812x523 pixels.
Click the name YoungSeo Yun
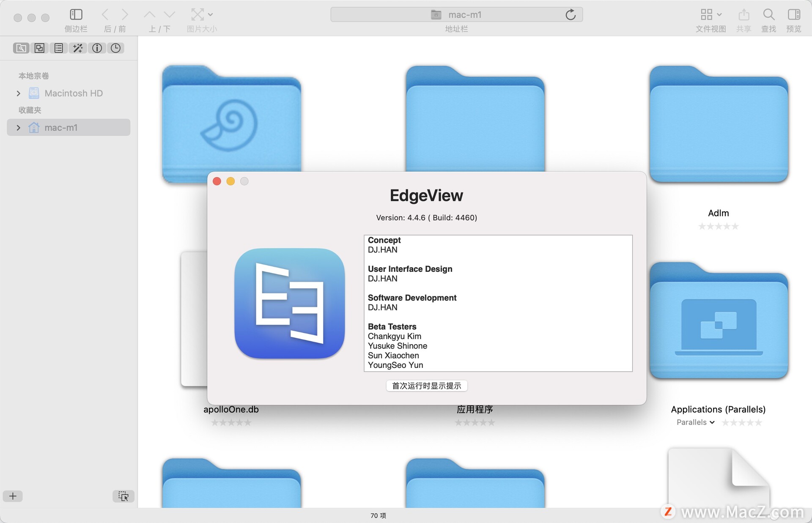click(x=395, y=365)
